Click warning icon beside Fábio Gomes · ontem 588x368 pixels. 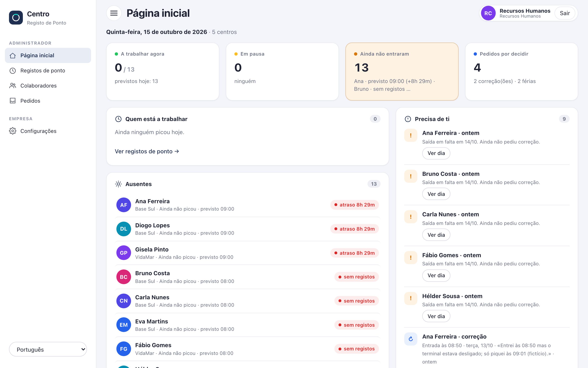(x=411, y=258)
